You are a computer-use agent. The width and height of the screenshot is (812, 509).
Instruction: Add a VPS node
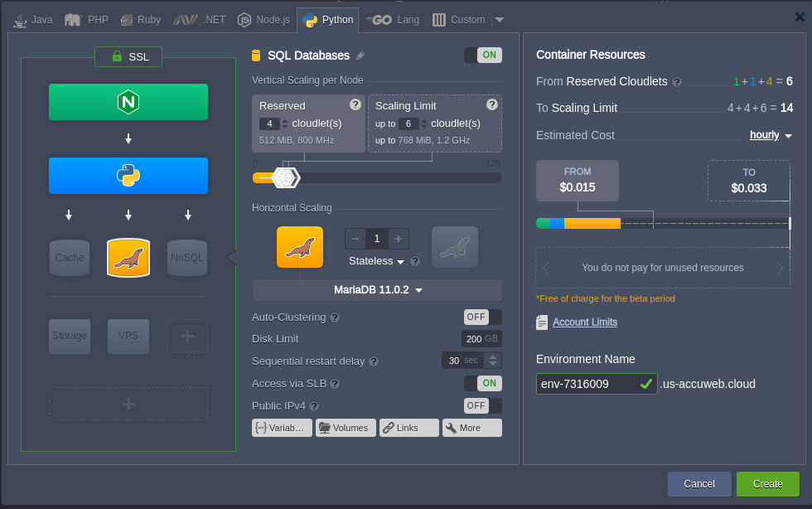128,336
